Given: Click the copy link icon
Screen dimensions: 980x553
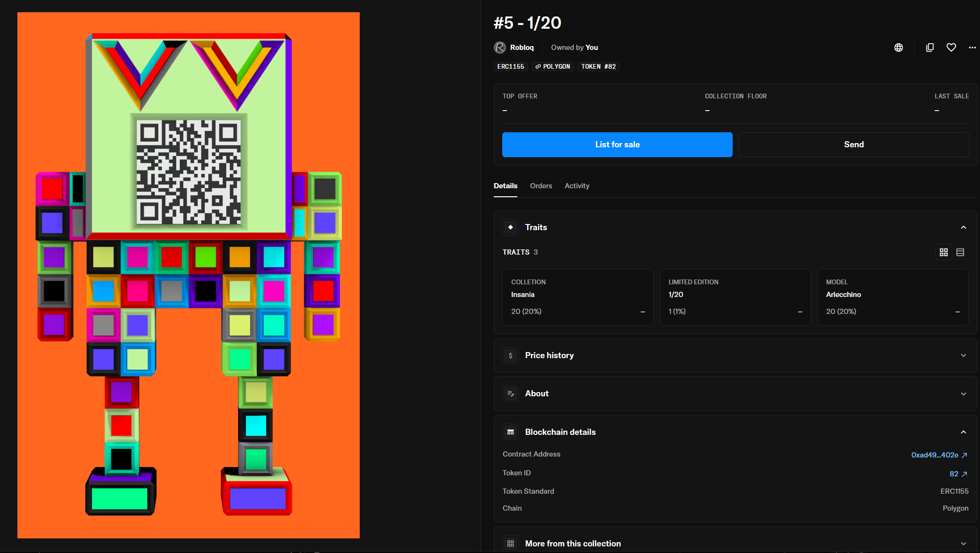Looking at the screenshot, I should pyautogui.click(x=930, y=48).
